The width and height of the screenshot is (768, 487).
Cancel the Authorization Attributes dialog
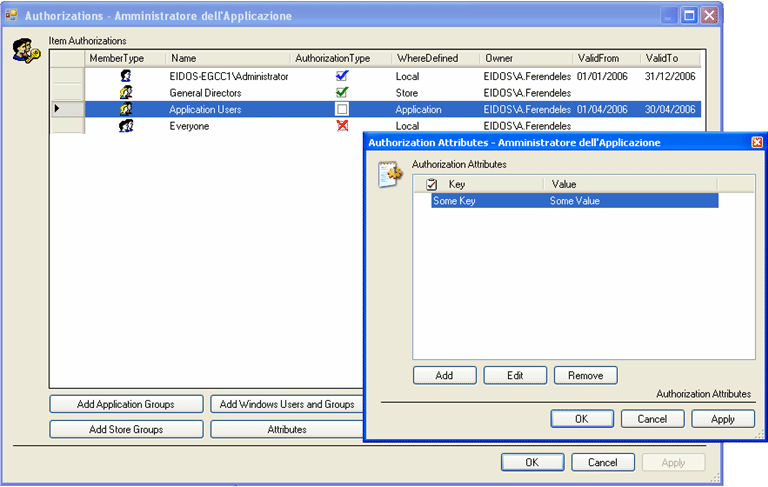(x=652, y=419)
